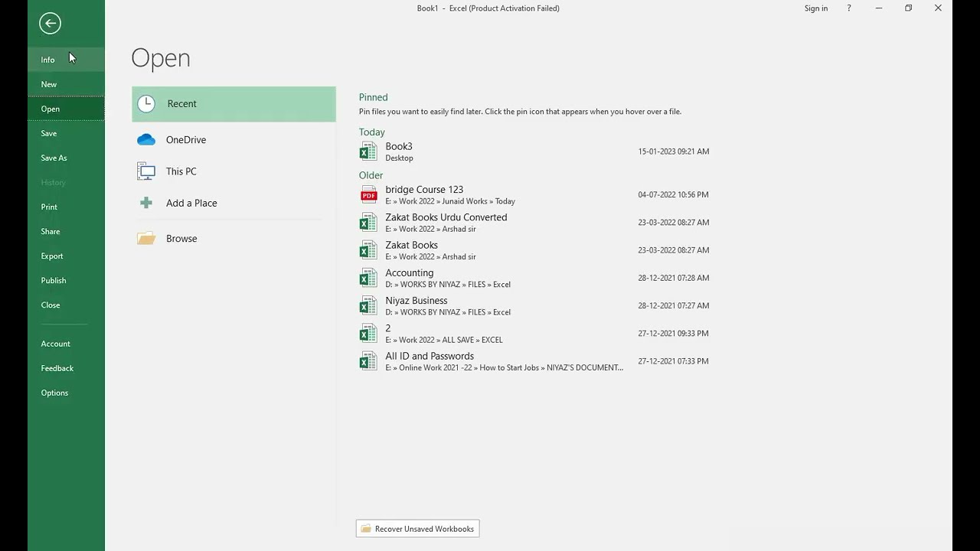Click the help question mark icon

[x=848, y=8]
